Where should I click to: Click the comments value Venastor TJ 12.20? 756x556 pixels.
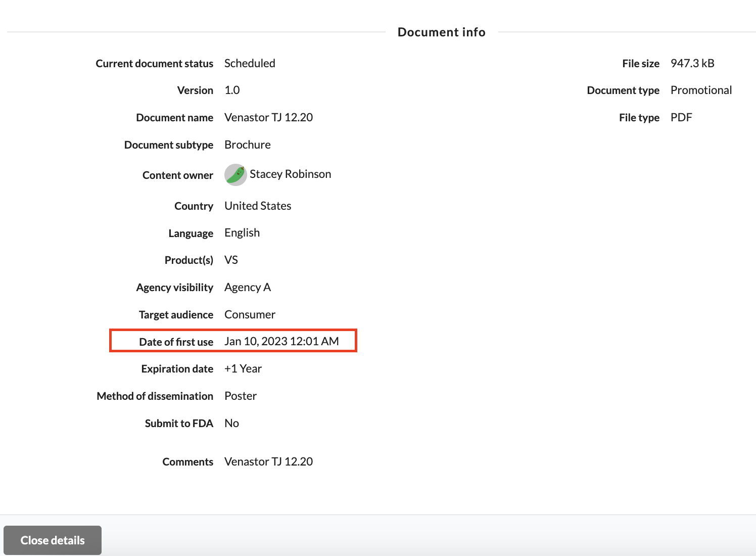pos(268,461)
